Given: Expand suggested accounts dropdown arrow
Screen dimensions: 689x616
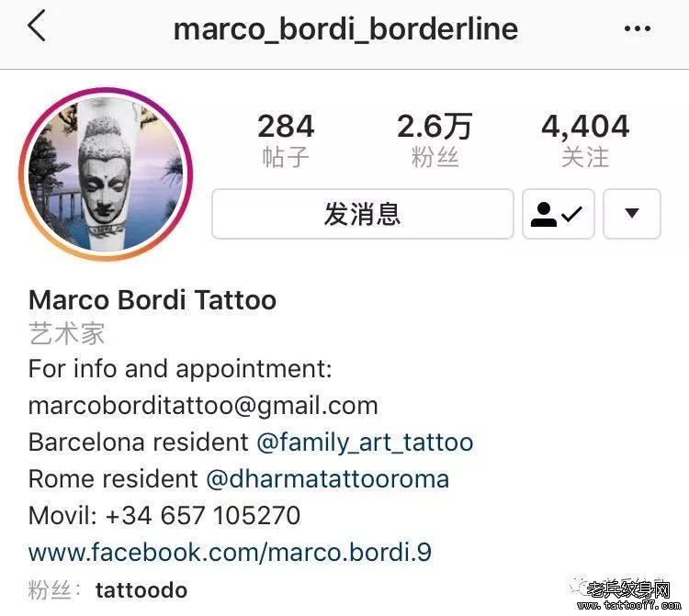Looking at the screenshot, I should pyautogui.click(x=632, y=214).
